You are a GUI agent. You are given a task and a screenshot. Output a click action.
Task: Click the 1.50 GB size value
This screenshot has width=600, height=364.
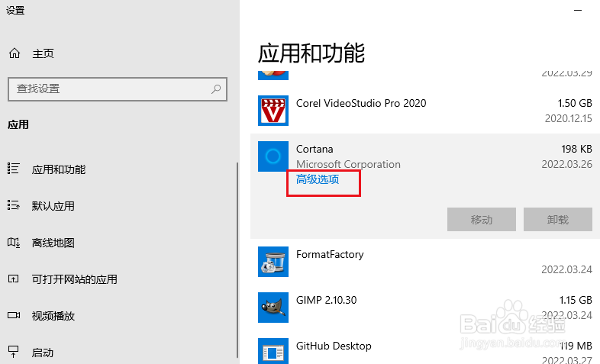pyautogui.click(x=575, y=103)
